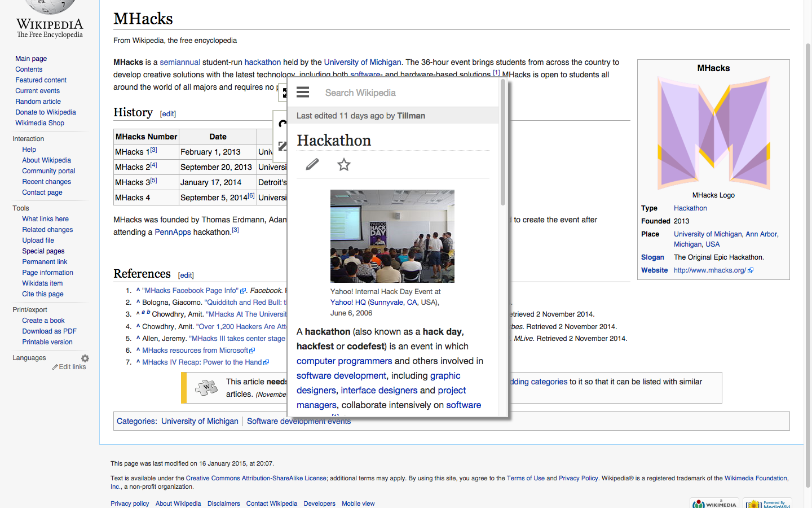Open Yahoo! HQ link in the image caption

click(x=348, y=303)
